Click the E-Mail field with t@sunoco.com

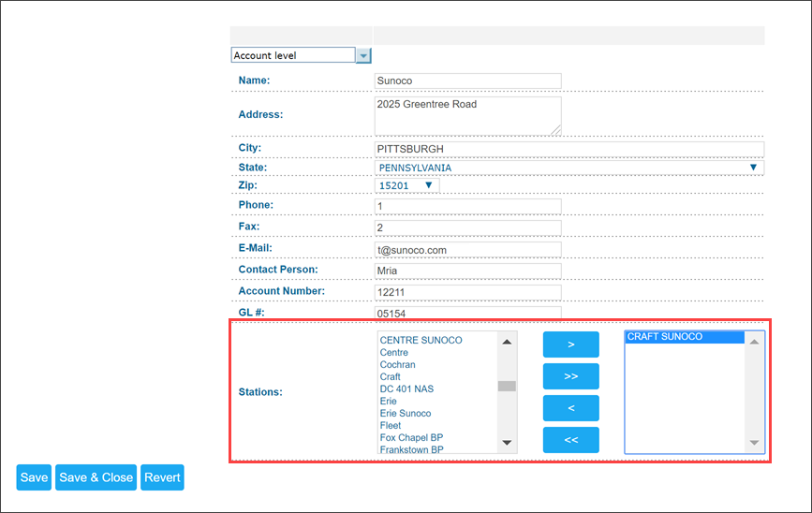[467, 250]
